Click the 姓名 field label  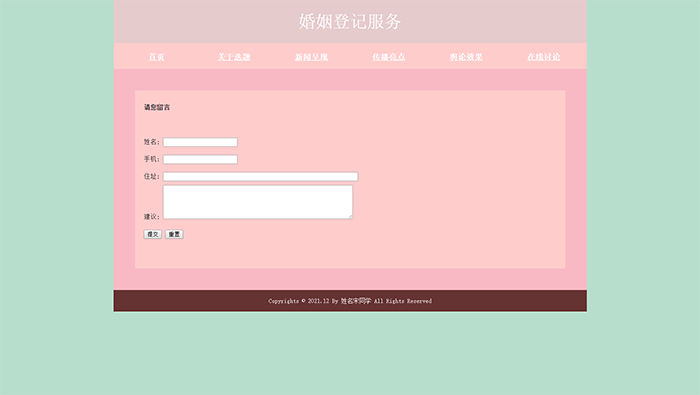click(151, 142)
